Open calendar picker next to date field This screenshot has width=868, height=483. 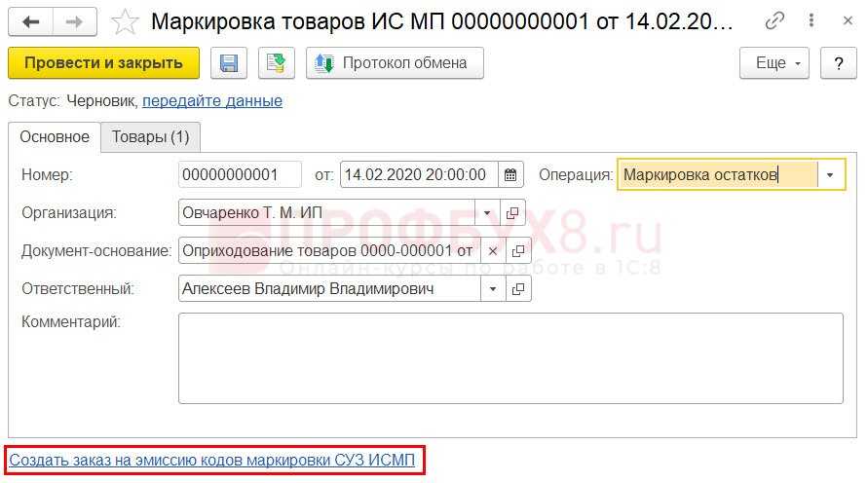pos(510,175)
